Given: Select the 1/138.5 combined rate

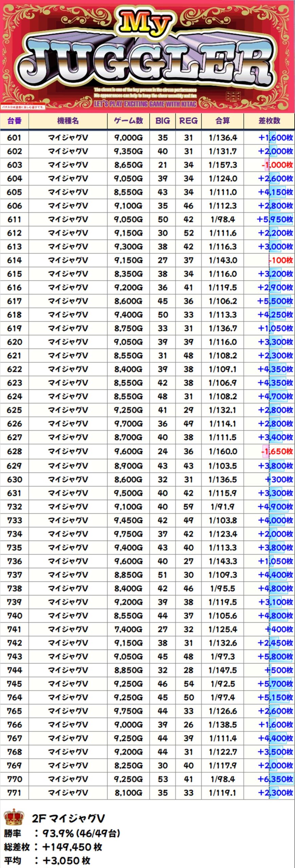Looking at the screenshot, I should pyautogui.click(x=223, y=725).
